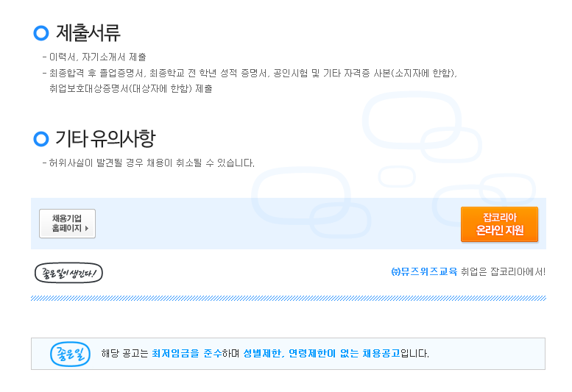Click the 좋은일이 생긴다! handwritten badge
Viewport: 572px width, 392px height.
point(68,273)
